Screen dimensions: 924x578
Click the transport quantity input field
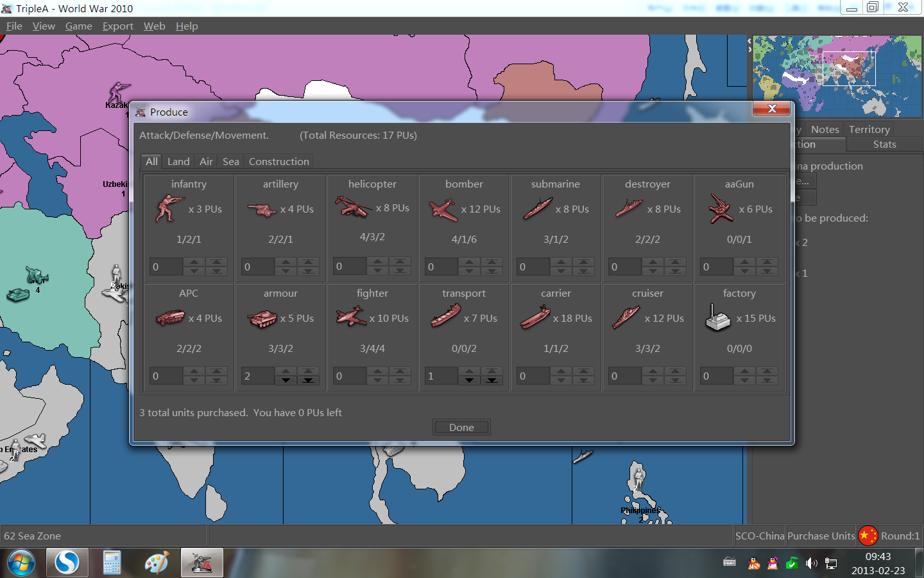pyautogui.click(x=441, y=376)
